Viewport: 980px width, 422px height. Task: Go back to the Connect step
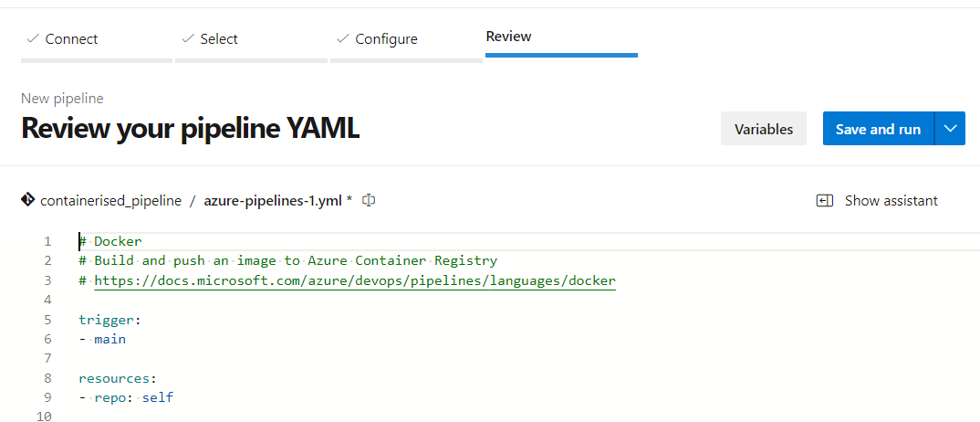pyautogui.click(x=71, y=39)
